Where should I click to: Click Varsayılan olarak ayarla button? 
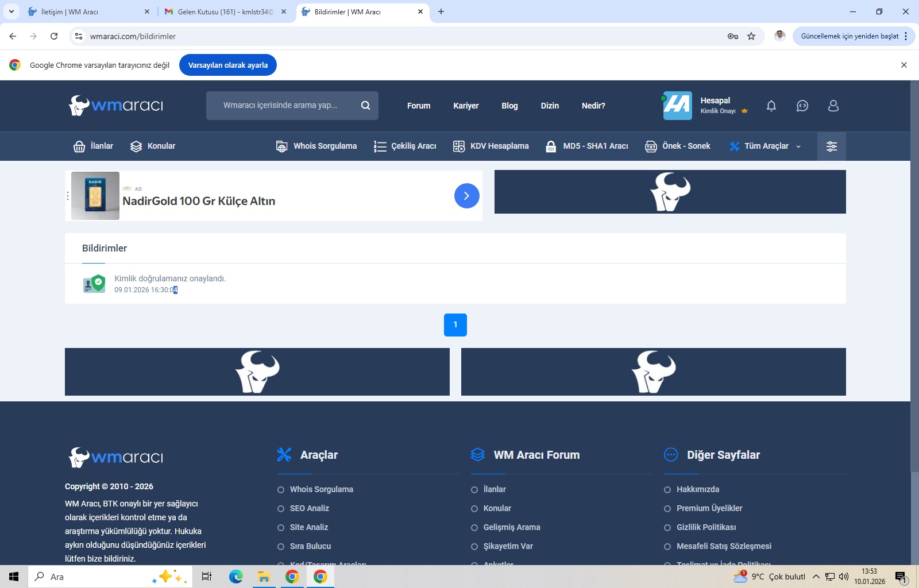228,65
